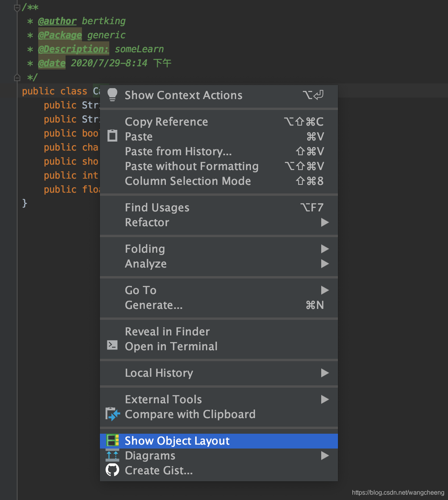Open the External Tools submenu arrow
Viewport: 448px width, 500px height.
(325, 399)
